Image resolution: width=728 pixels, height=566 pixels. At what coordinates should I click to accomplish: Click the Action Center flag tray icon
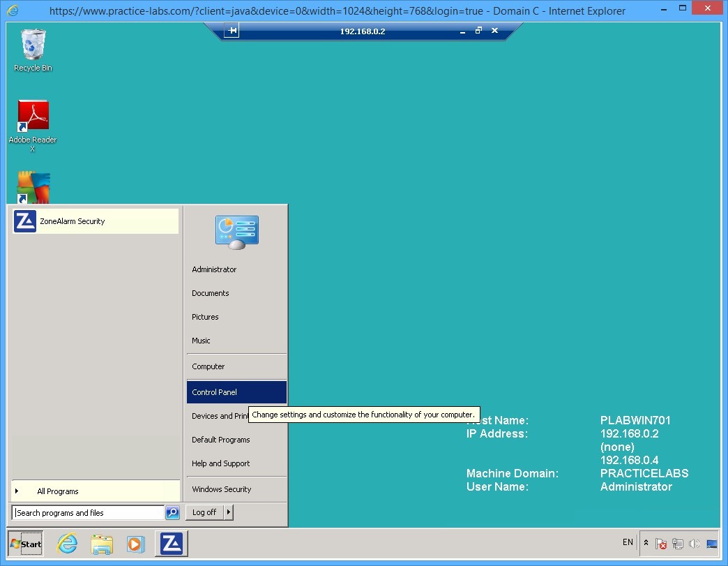[660, 543]
